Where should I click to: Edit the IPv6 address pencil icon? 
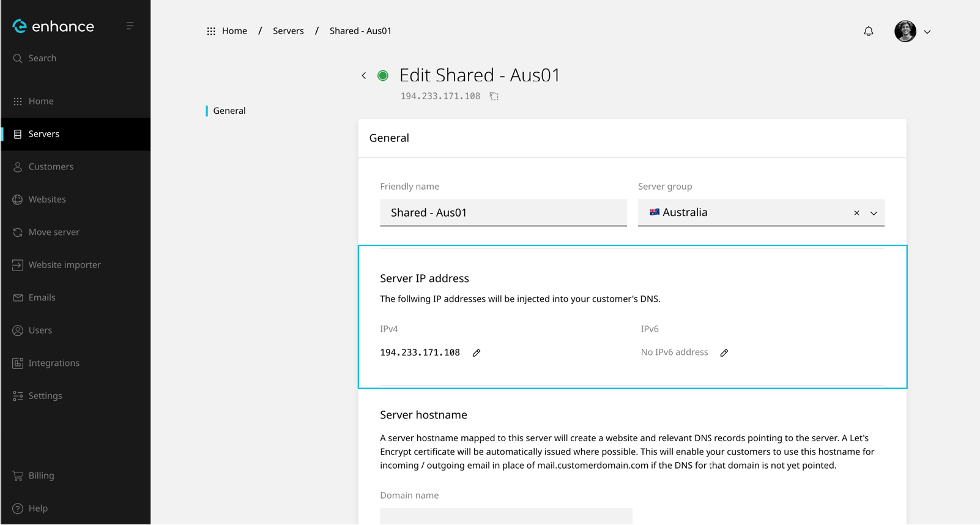724,353
